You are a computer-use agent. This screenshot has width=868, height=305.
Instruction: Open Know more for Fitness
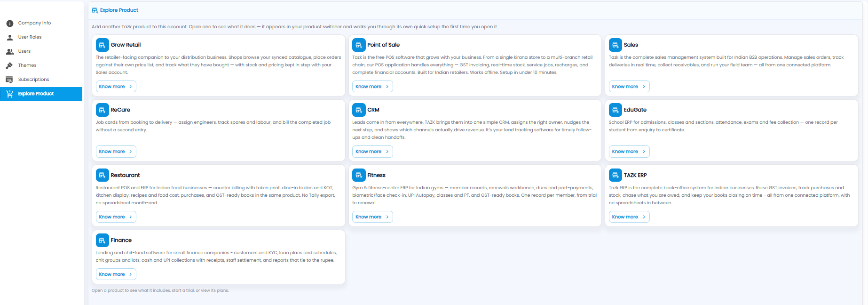point(372,217)
